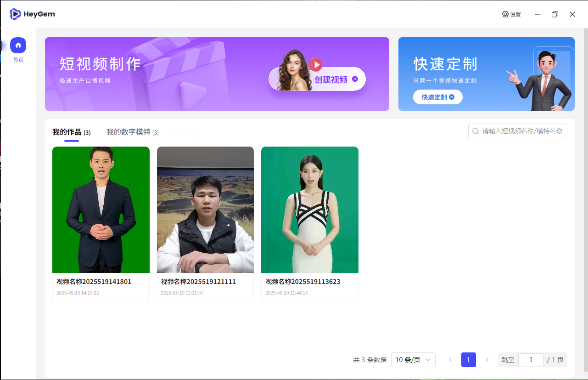The height and width of the screenshot is (380, 588).
Task: Click the 跳至 page jump input
Action: [x=531, y=360]
